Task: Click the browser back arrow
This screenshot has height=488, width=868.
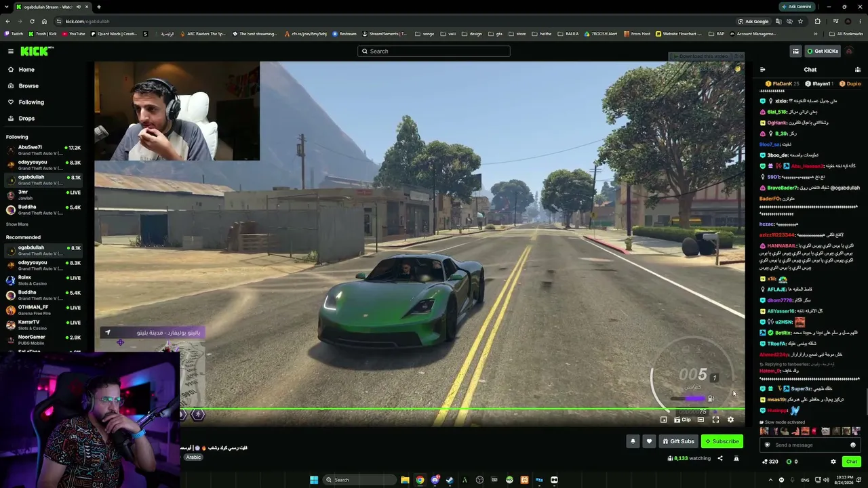Action: 7,21
